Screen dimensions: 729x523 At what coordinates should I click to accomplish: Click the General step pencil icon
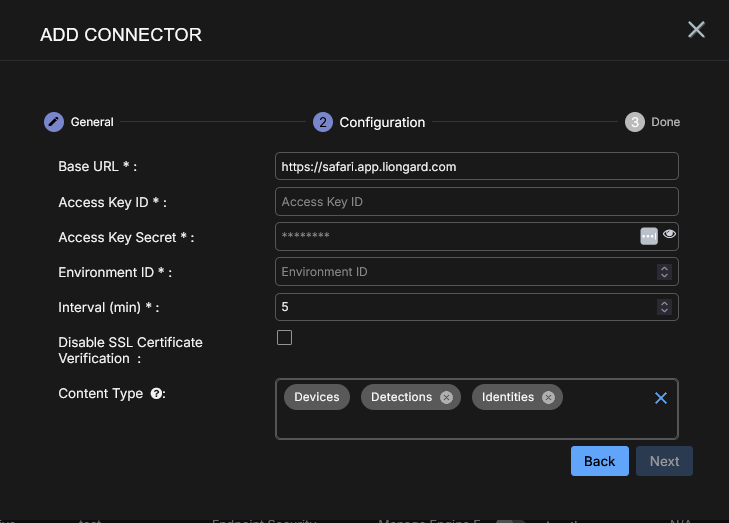pyautogui.click(x=54, y=122)
